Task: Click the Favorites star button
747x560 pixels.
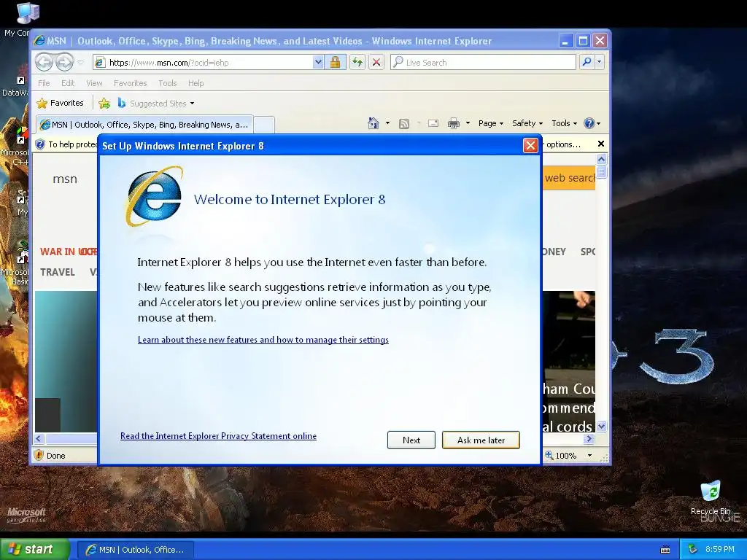Action: pyautogui.click(x=61, y=103)
